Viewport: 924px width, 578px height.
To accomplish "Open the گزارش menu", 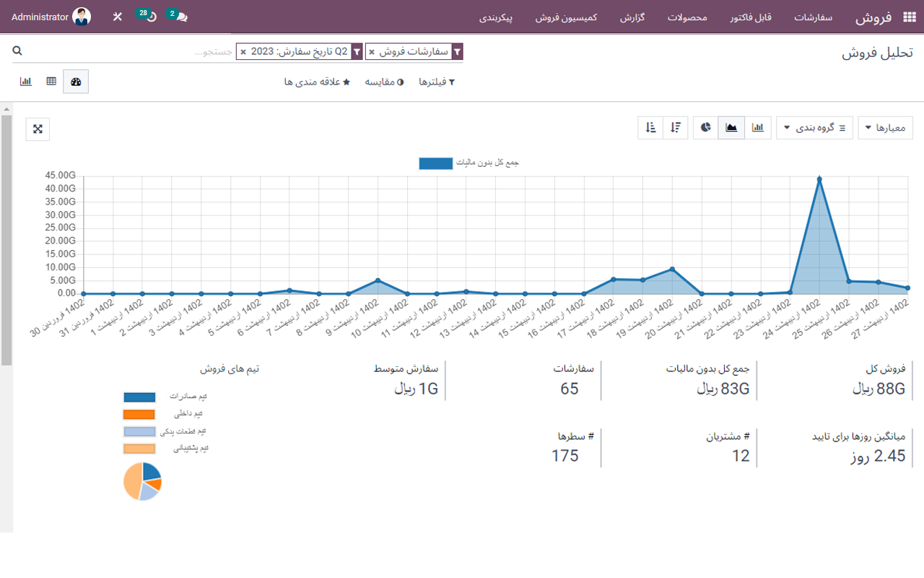I will (x=633, y=18).
